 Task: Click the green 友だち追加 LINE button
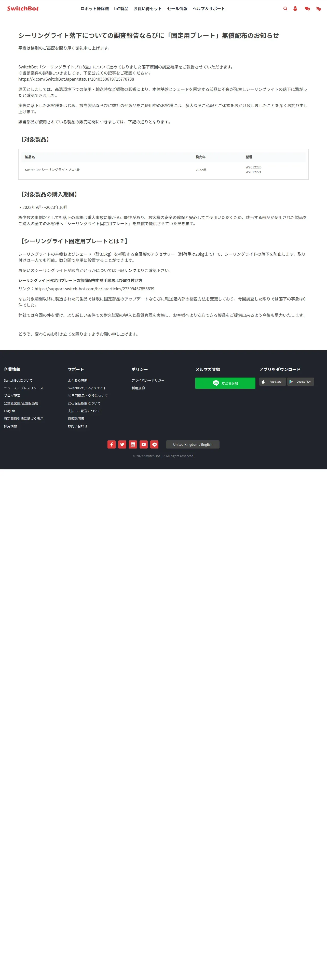coord(225,383)
